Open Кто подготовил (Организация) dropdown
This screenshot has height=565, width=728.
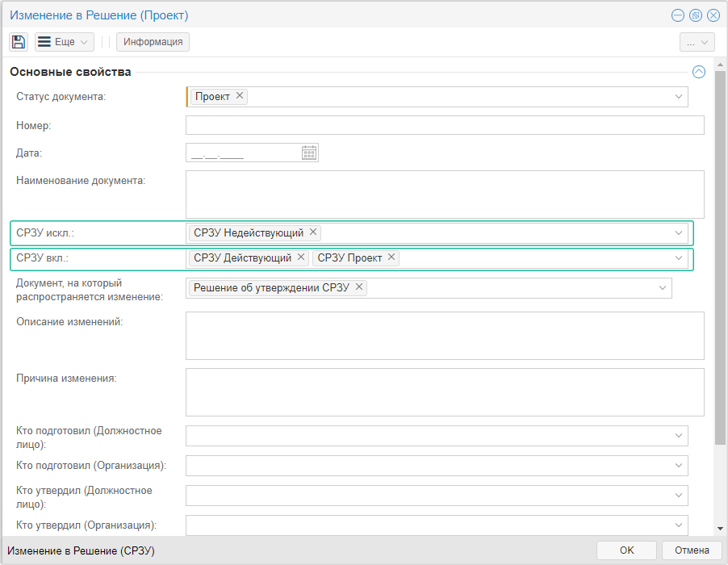coord(679,466)
